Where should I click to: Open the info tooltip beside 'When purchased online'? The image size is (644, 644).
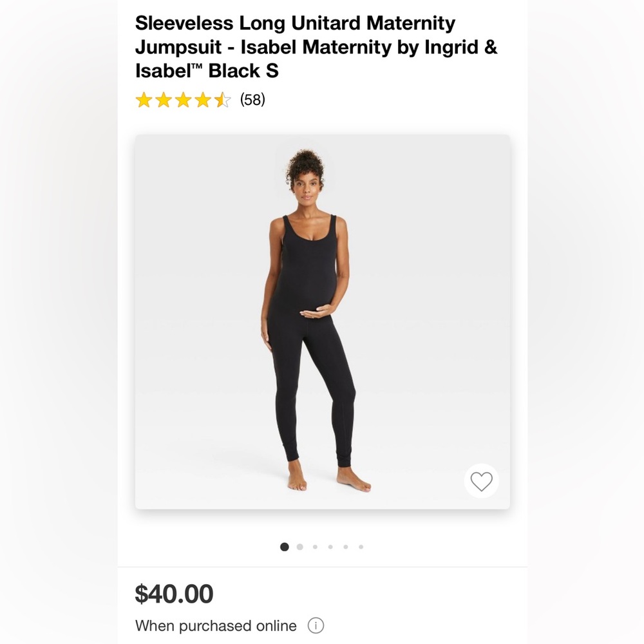point(315,626)
